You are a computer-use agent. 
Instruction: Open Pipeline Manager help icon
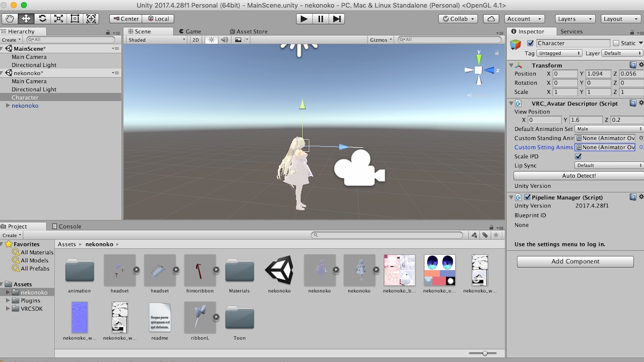633,197
